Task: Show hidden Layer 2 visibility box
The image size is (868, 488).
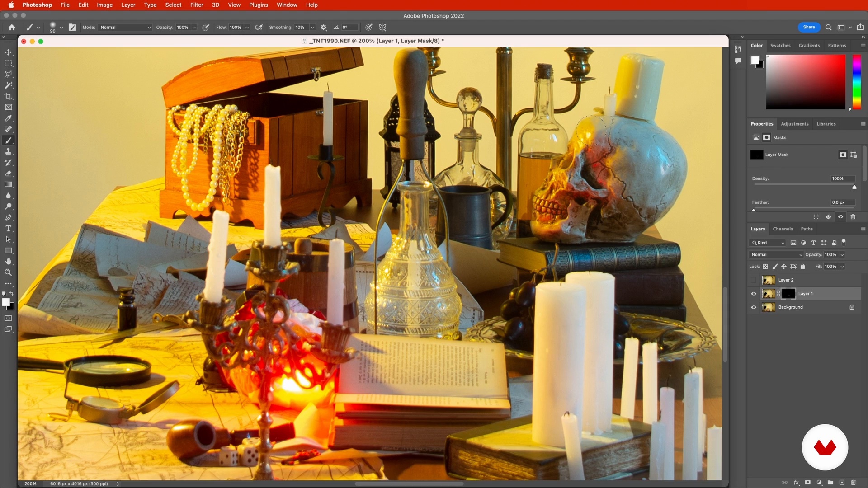Action: [x=754, y=280]
